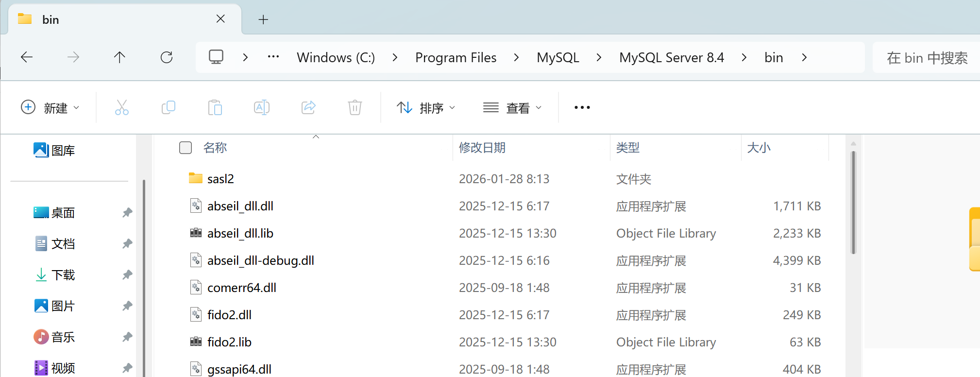Screen dimensions: 980x377
Task: Open 音乐 music in sidebar
Action: click(54, 337)
